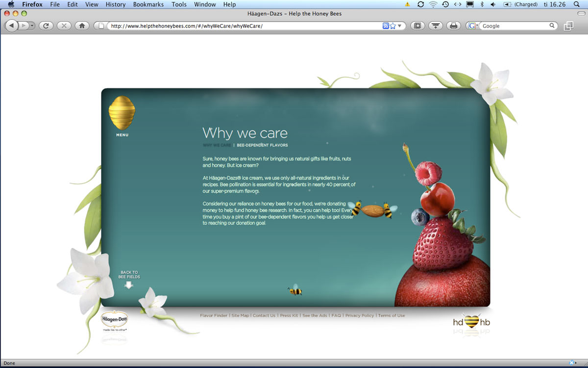Click the sync icon in menu bar
Viewport: 588px width, 368px height.
[420, 4]
